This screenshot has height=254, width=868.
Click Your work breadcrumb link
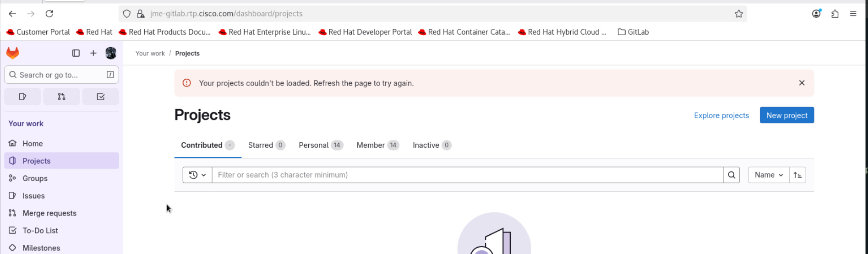coord(150,54)
